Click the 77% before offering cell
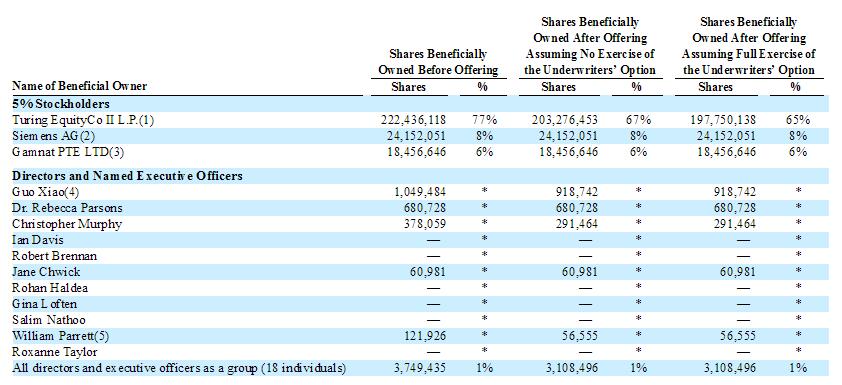The image size is (842, 385). coord(485,120)
